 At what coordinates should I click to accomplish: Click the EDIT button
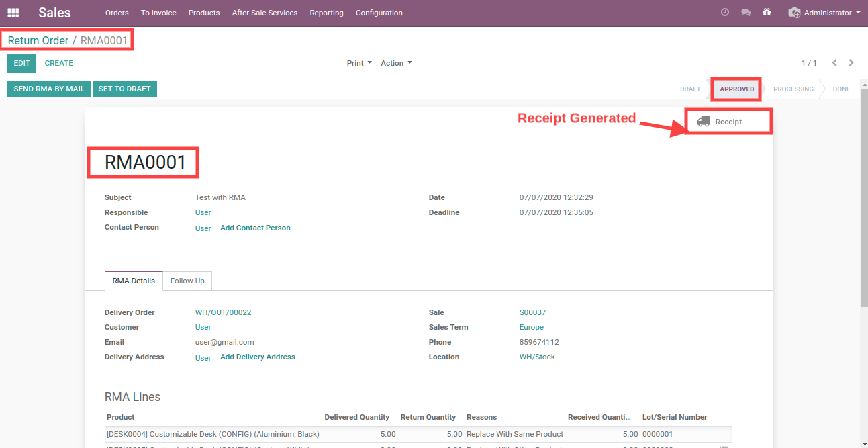click(x=22, y=63)
